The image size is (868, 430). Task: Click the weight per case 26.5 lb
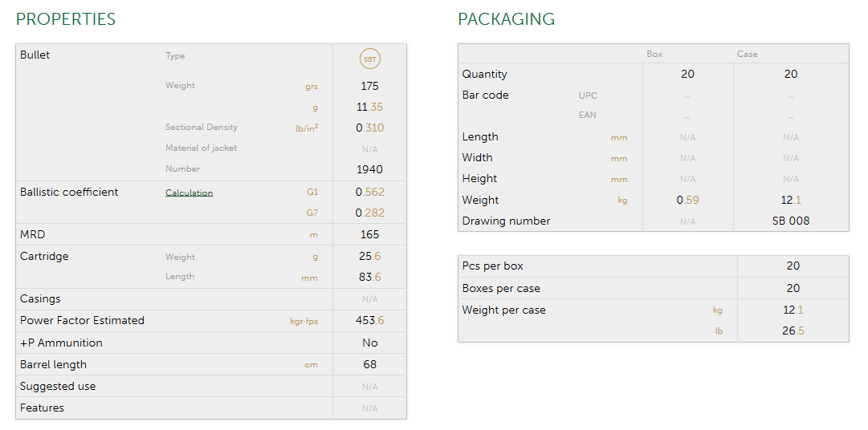[793, 331]
